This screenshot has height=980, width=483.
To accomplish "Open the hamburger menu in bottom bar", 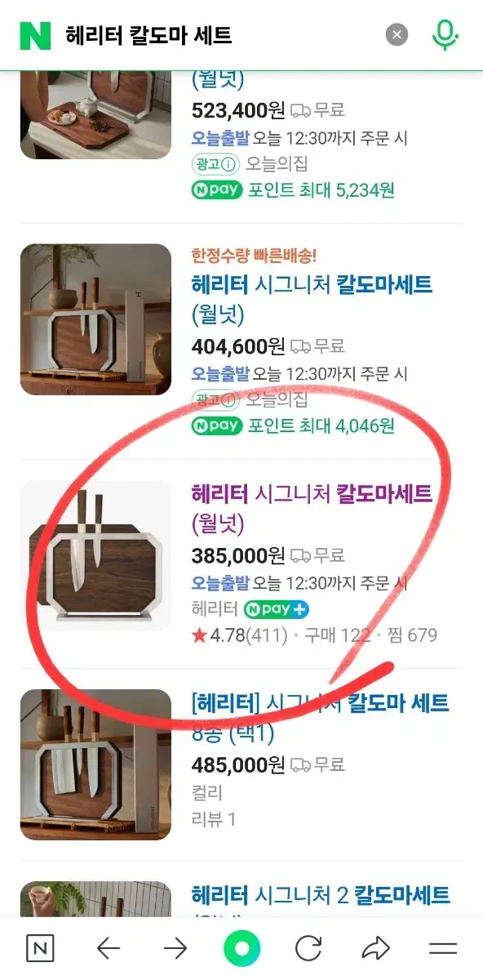I will click(x=443, y=948).
